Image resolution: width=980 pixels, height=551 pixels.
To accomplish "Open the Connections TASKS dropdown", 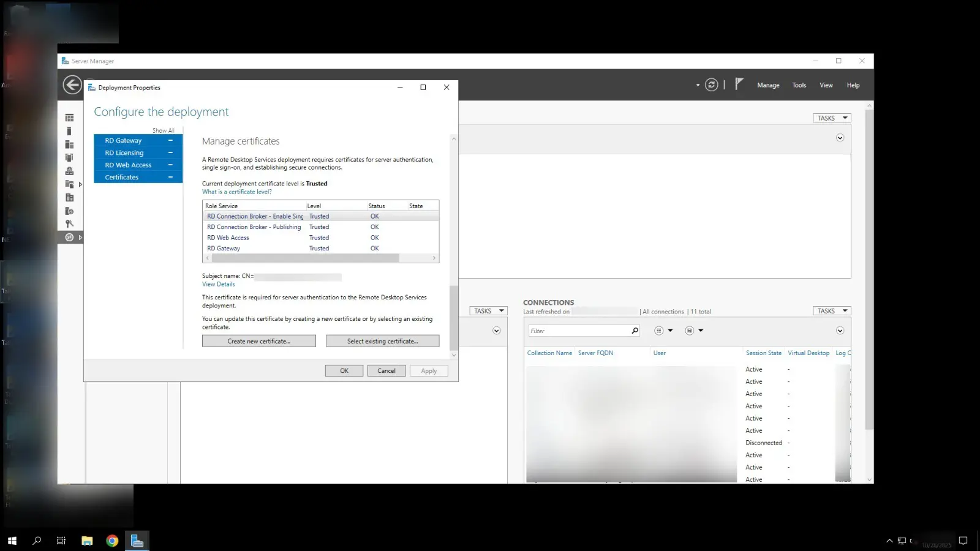I will coord(831,311).
